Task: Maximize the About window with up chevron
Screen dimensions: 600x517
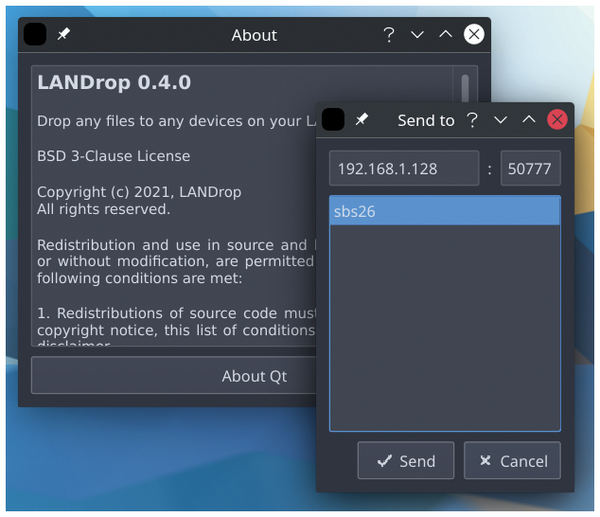Action: [x=445, y=34]
